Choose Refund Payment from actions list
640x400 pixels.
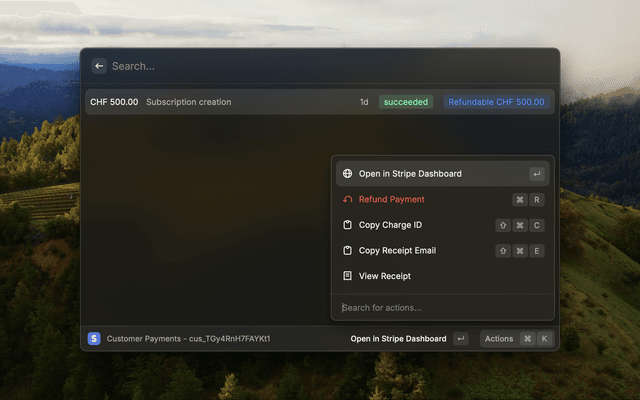(442, 199)
